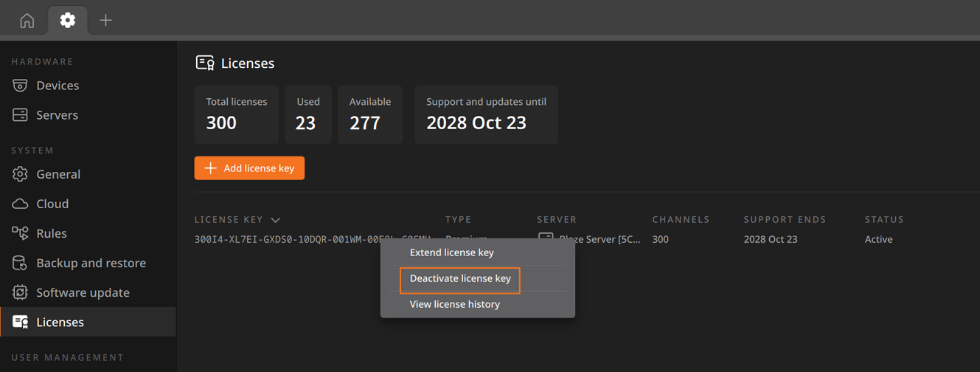Click the Support Ends column header
980x372 pixels.
[x=785, y=219]
